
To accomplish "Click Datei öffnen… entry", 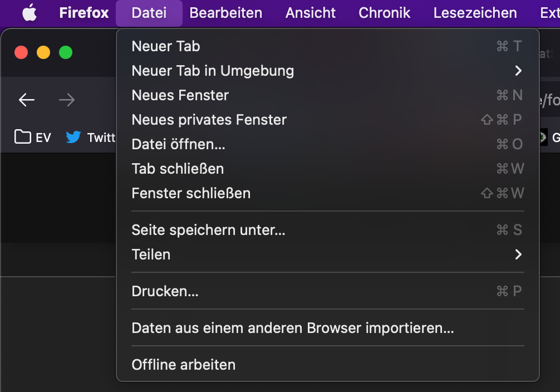I will click(x=178, y=144).
